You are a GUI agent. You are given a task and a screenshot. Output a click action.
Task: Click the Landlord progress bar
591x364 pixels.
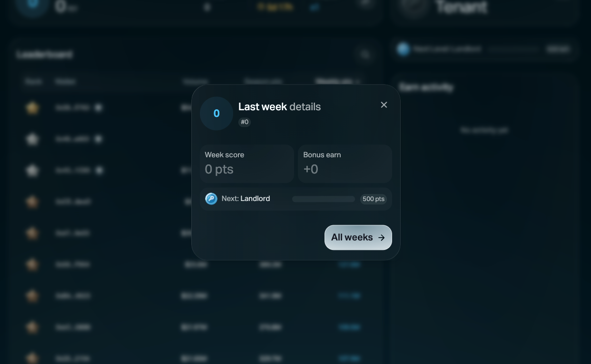coord(324,199)
